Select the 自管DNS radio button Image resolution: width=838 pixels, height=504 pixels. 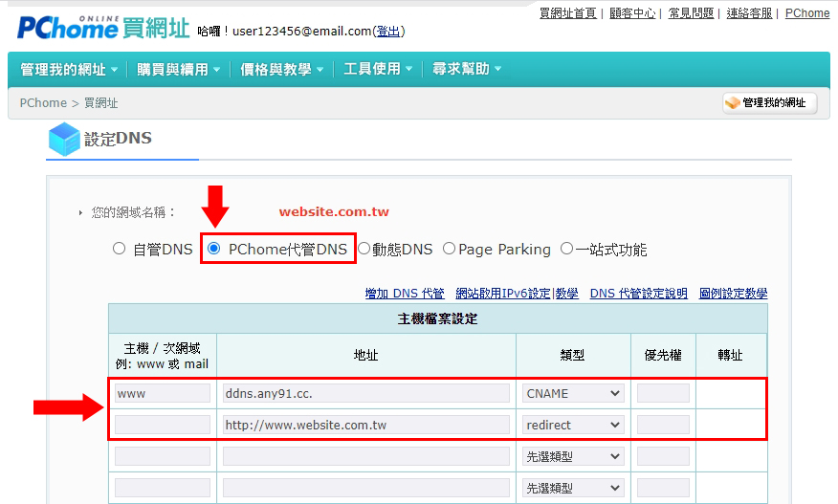click(x=120, y=249)
